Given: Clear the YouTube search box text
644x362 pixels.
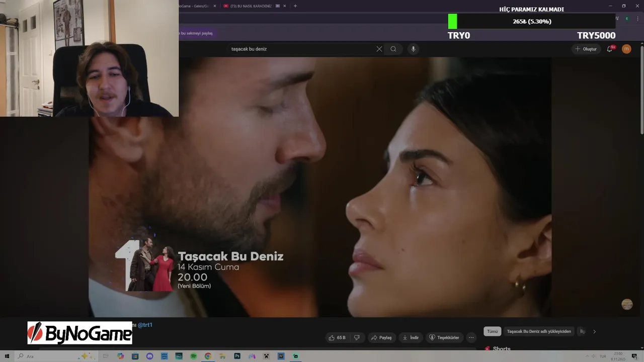Looking at the screenshot, I should pyautogui.click(x=379, y=49).
